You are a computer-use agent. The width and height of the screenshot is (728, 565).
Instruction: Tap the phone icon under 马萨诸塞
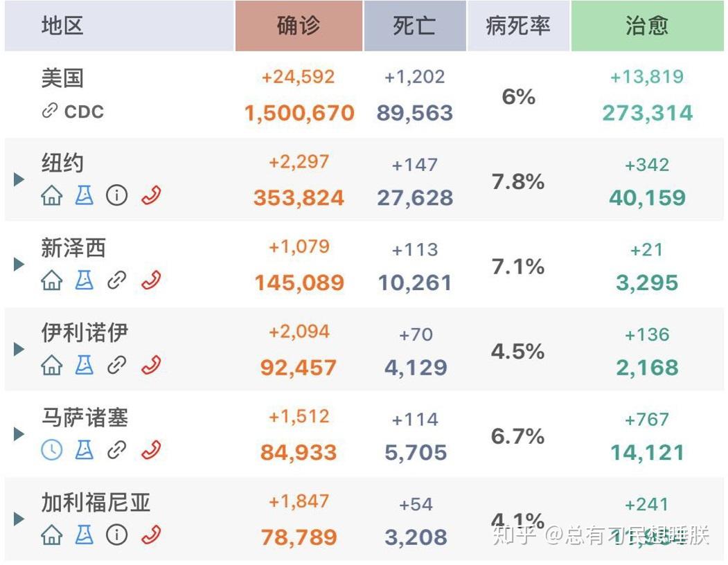point(152,450)
